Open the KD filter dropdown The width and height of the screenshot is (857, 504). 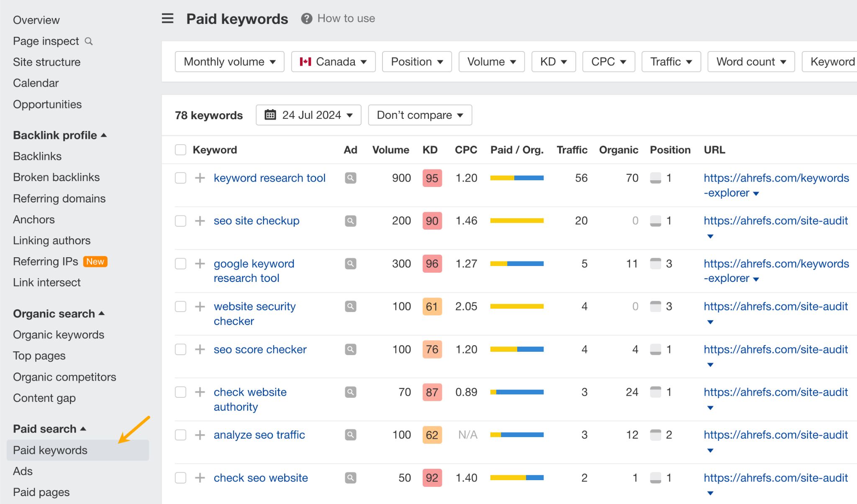coord(553,61)
